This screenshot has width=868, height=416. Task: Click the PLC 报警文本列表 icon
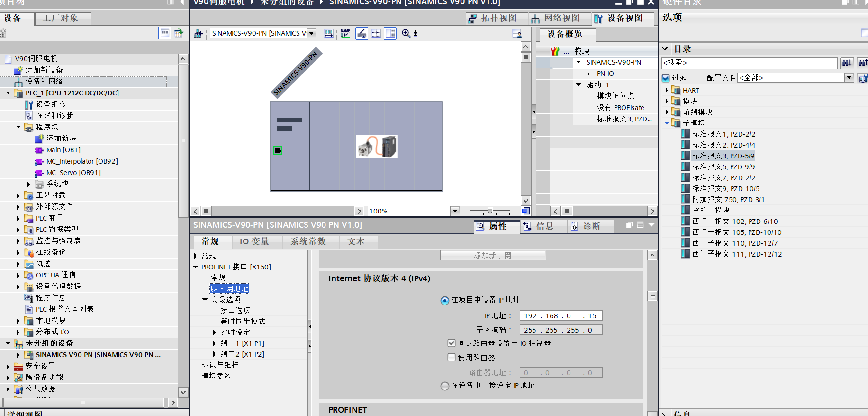29,309
